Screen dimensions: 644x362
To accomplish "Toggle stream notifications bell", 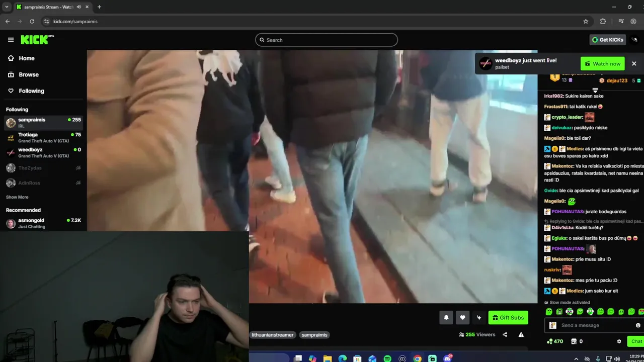I will [x=446, y=317].
